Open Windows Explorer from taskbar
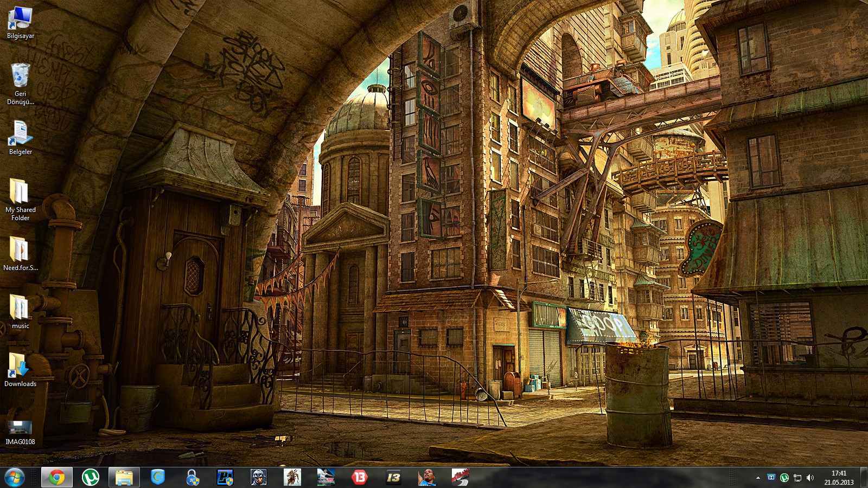 coord(124,478)
